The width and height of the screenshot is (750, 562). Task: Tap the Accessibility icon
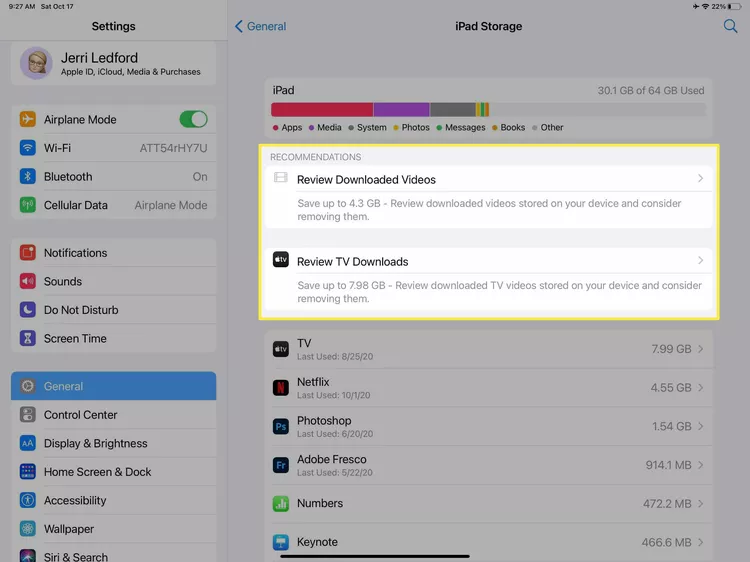click(28, 500)
